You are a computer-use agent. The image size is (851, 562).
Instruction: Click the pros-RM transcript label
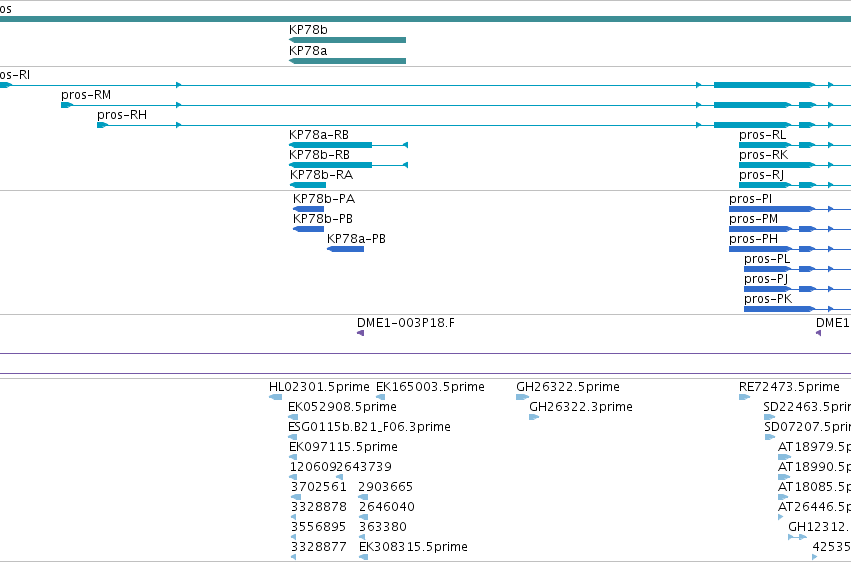86,95
